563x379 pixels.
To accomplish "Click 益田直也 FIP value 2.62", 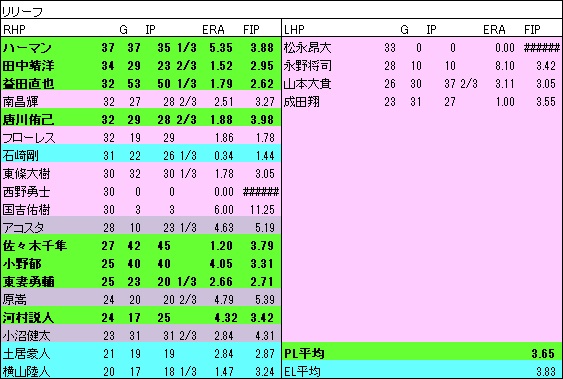I will tap(262, 84).
